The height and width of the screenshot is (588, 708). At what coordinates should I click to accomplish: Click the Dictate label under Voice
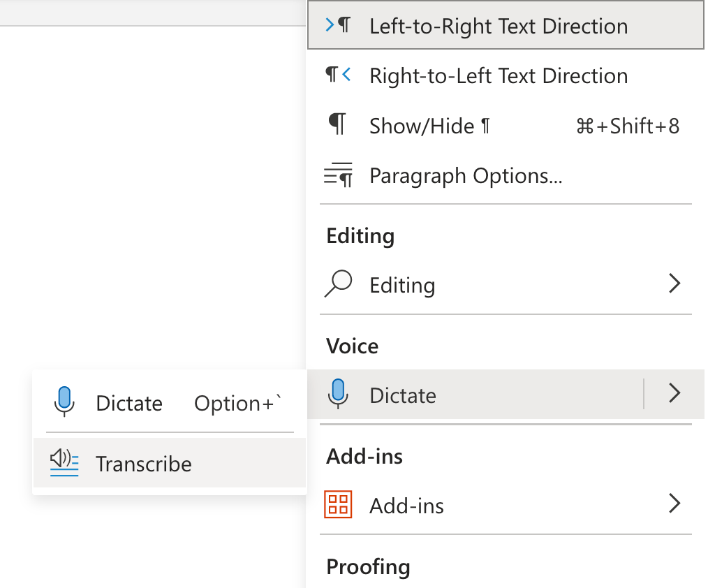pyautogui.click(x=403, y=395)
